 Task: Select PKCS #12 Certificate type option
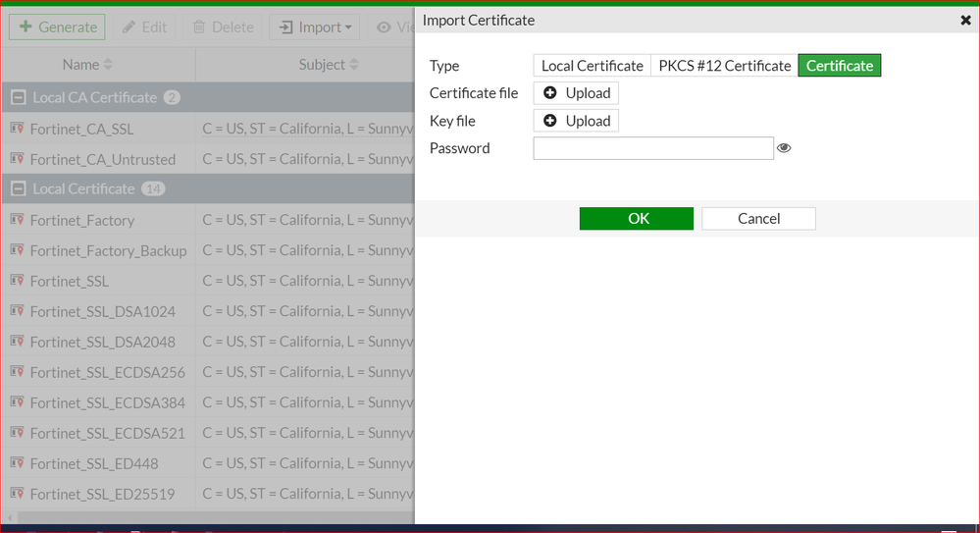coord(724,66)
